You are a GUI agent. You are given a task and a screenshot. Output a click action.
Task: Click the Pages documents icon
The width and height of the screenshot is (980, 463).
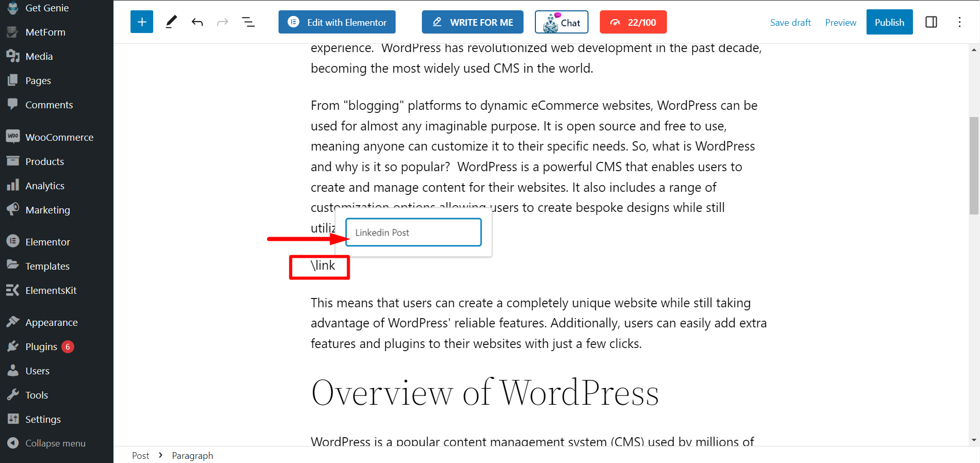13,80
